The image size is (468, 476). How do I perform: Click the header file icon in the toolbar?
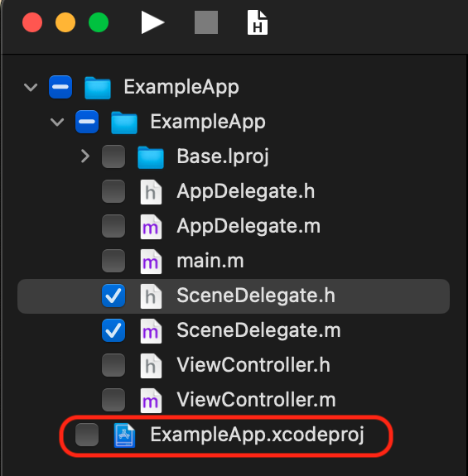(258, 22)
